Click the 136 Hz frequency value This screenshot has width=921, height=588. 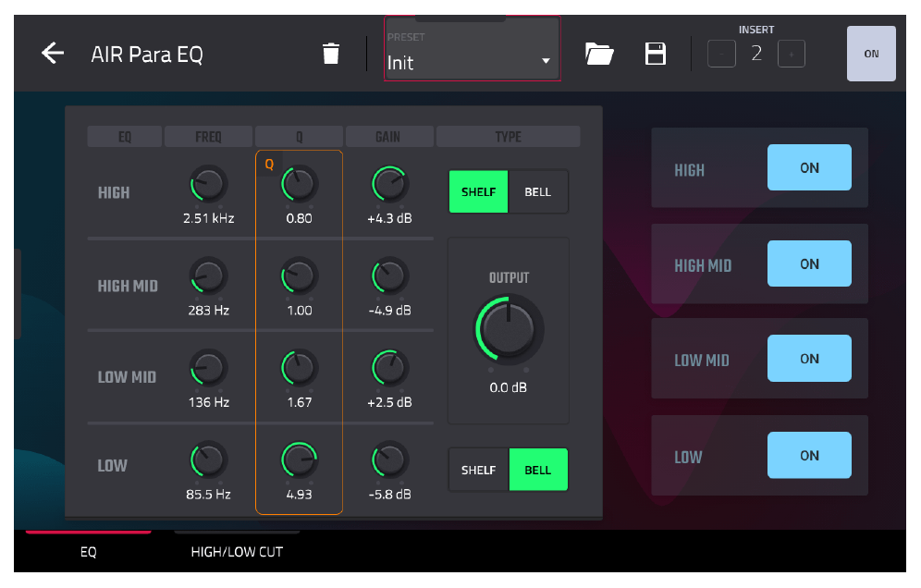208,402
